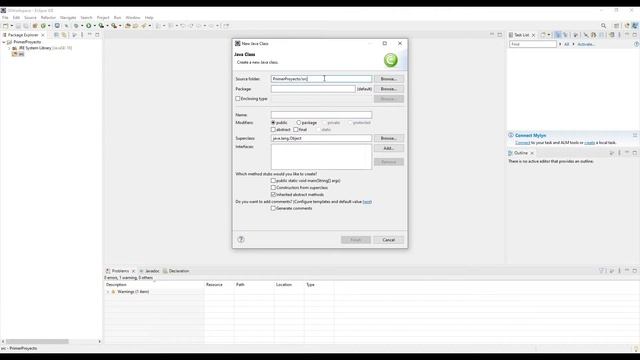The width and height of the screenshot is (640, 360).
Task: Click the Connect Mylyn info icon
Action: pos(511,135)
